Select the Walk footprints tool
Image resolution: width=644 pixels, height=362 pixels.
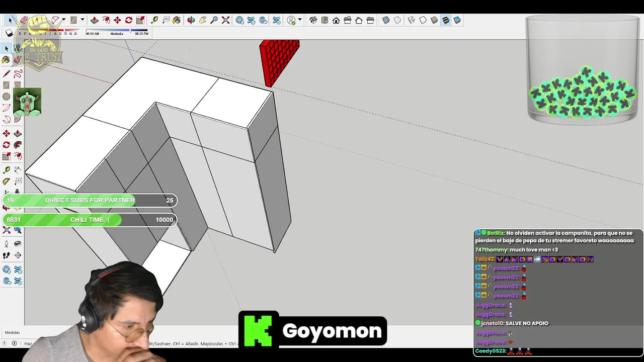7,255
